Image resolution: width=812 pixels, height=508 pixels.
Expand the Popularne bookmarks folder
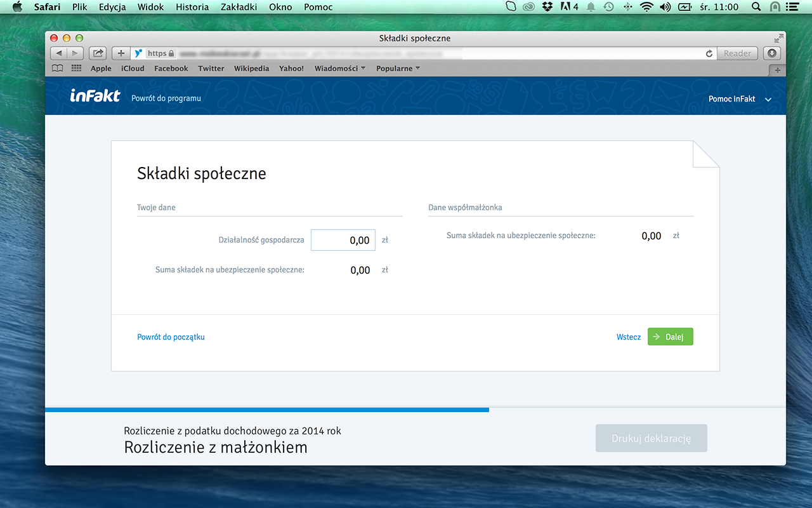(398, 69)
